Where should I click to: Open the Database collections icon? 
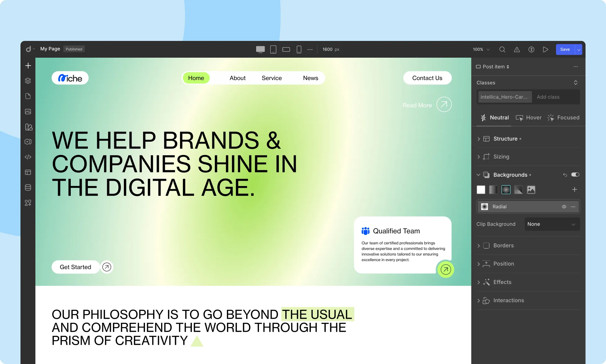[x=28, y=188]
